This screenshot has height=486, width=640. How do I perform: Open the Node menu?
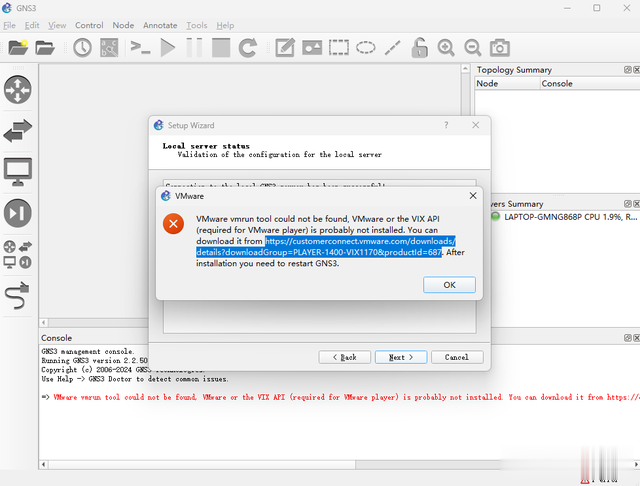coord(123,25)
